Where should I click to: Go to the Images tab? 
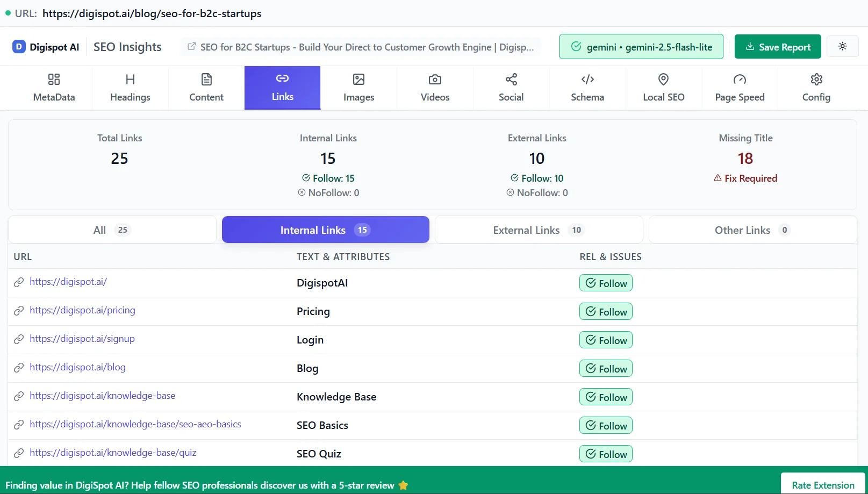tap(359, 88)
